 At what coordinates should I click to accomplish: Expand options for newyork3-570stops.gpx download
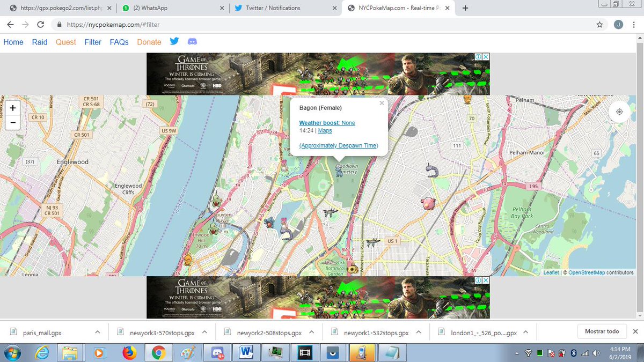click(x=206, y=332)
